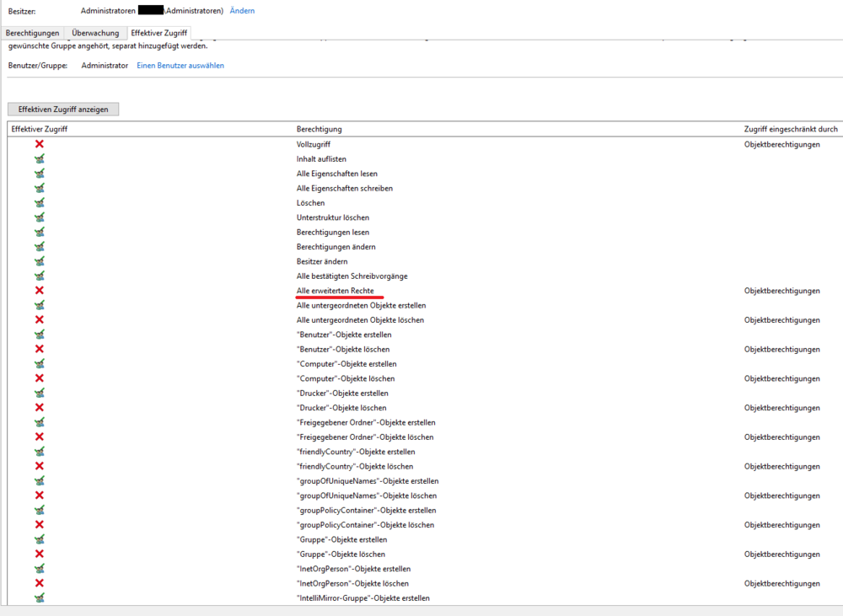Click the green check icon beside Inhalt auflisten
This screenshot has height=616, width=843.
pos(39,159)
